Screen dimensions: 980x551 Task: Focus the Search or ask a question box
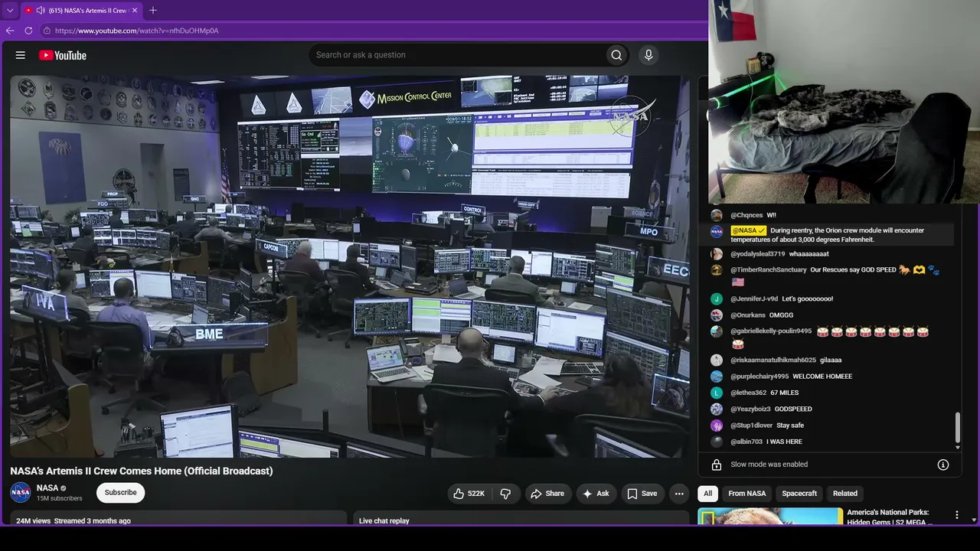pyautogui.click(x=458, y=55)
